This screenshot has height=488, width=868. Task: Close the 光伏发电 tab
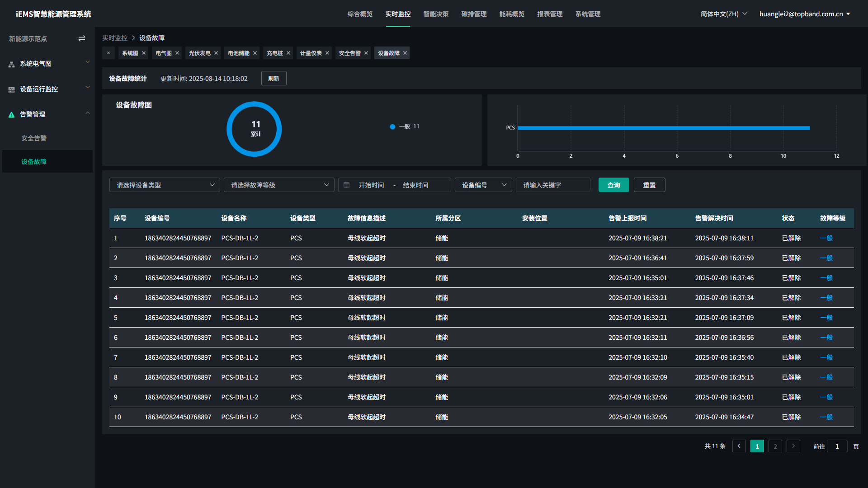[x=216, y=53]
